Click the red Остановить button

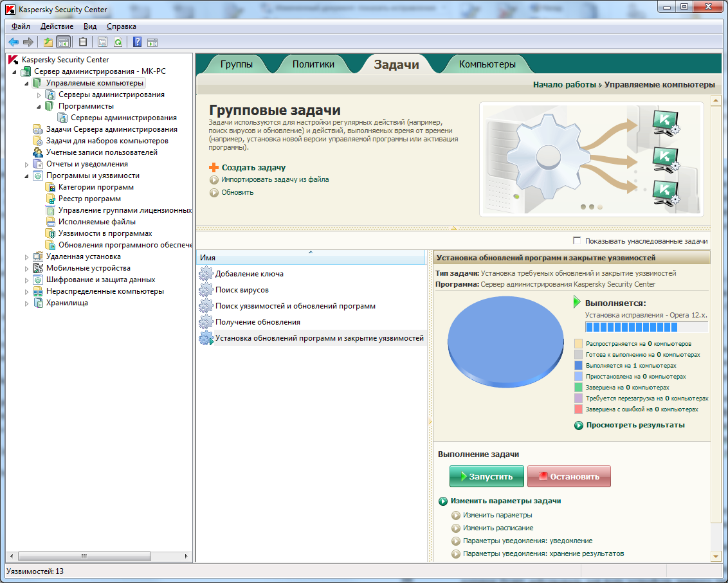coord(569,476)
